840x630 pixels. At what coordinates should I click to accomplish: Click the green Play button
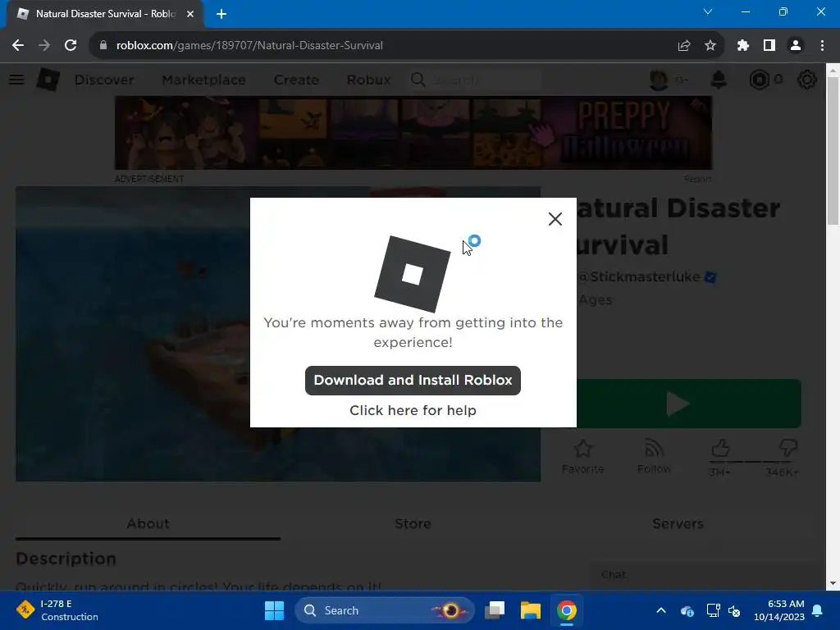(689, 404)
